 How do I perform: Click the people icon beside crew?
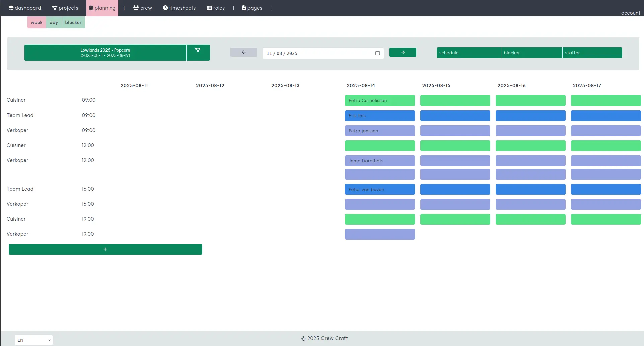[x=135, y=7]
